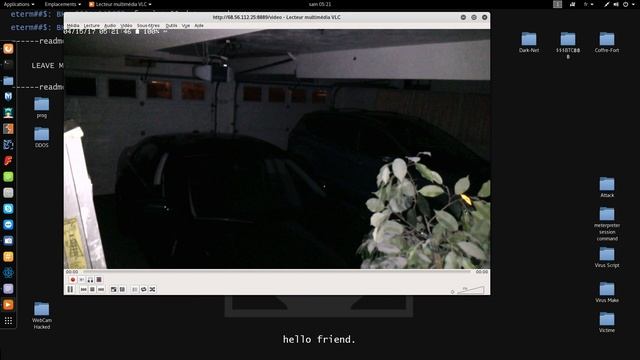640x360 pixels.
Task: Open the VLC Sous-titres menu
Action: pyautogui.click(x=148, y=25)
